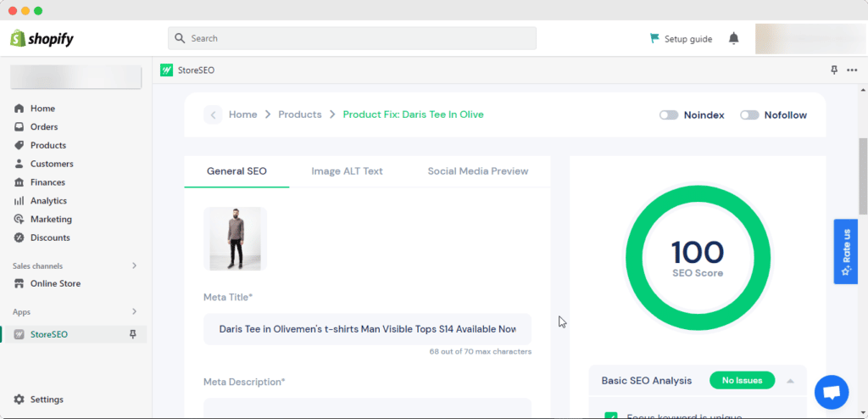Viewport: 868px width, 419px height.
Task: Click the Discounts percent icon
Action: [x=19, y=237]
